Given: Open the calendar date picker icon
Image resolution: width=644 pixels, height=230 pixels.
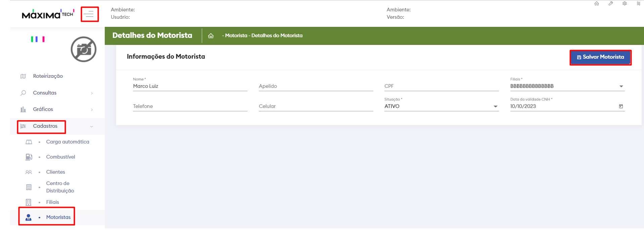Looking at the screenshot, I should (621, 106).
